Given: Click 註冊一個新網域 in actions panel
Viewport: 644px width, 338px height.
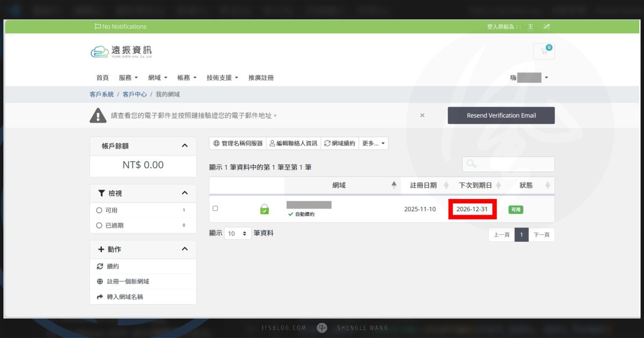Looking at the screenshot, I should click(x=128, y=282).
